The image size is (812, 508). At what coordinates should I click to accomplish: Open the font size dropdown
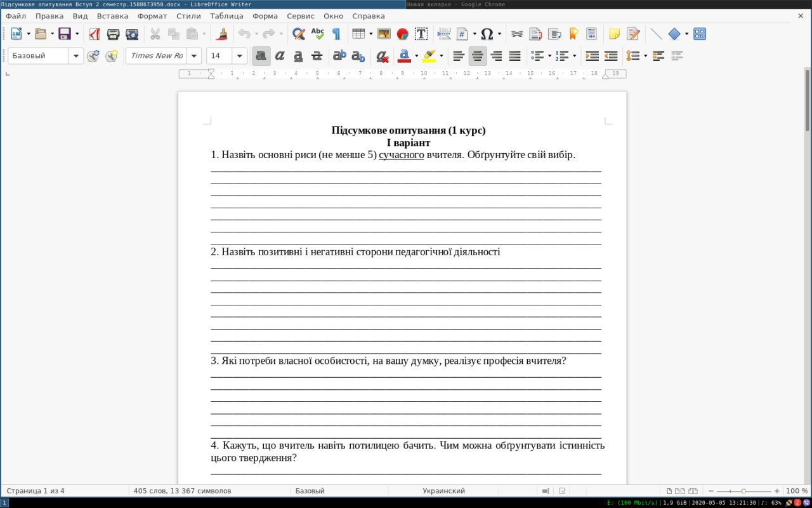tap(240, 56)
